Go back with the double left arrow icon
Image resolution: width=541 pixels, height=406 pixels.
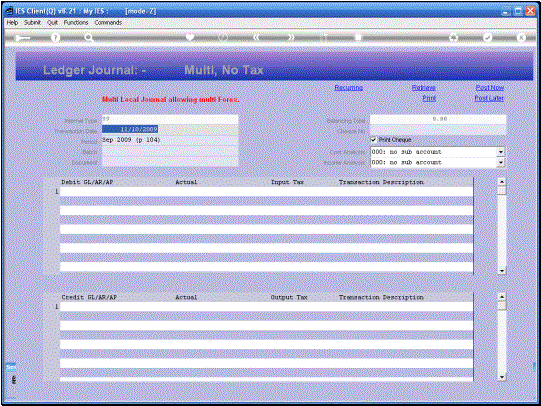point(256,37)
